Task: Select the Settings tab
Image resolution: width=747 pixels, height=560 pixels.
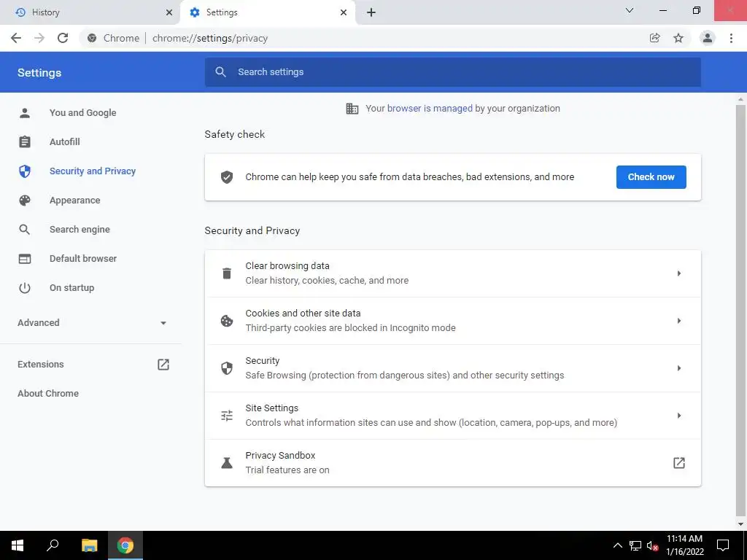Action: (267, 12)
